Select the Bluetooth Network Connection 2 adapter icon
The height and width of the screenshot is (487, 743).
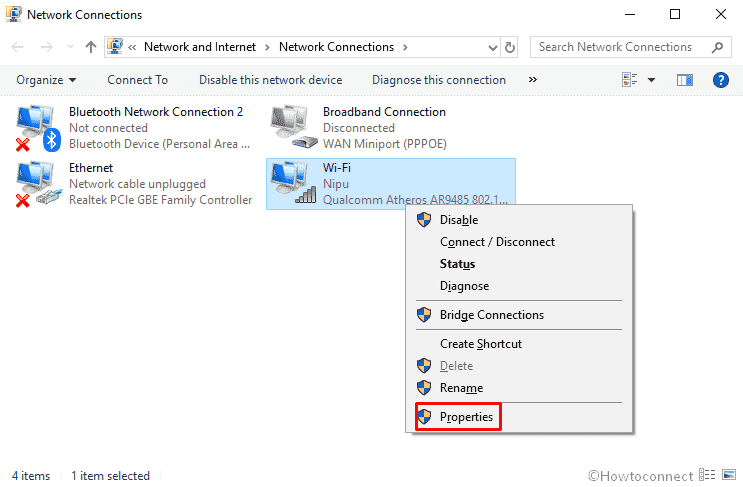tap(38, 128)
